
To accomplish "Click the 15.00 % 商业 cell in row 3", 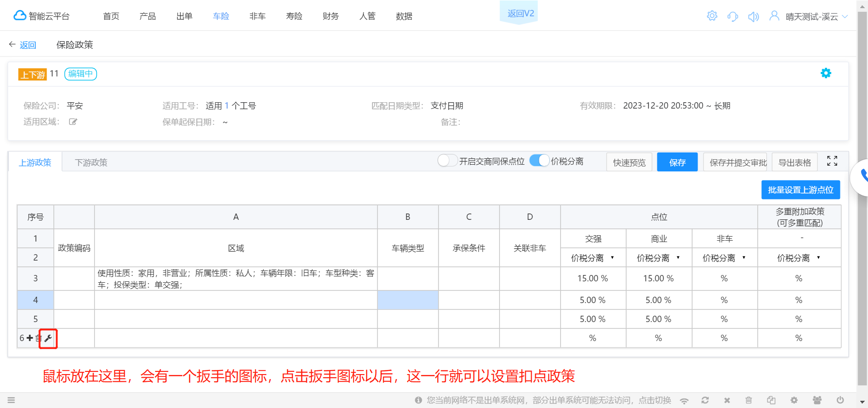I will coord(659,279).
